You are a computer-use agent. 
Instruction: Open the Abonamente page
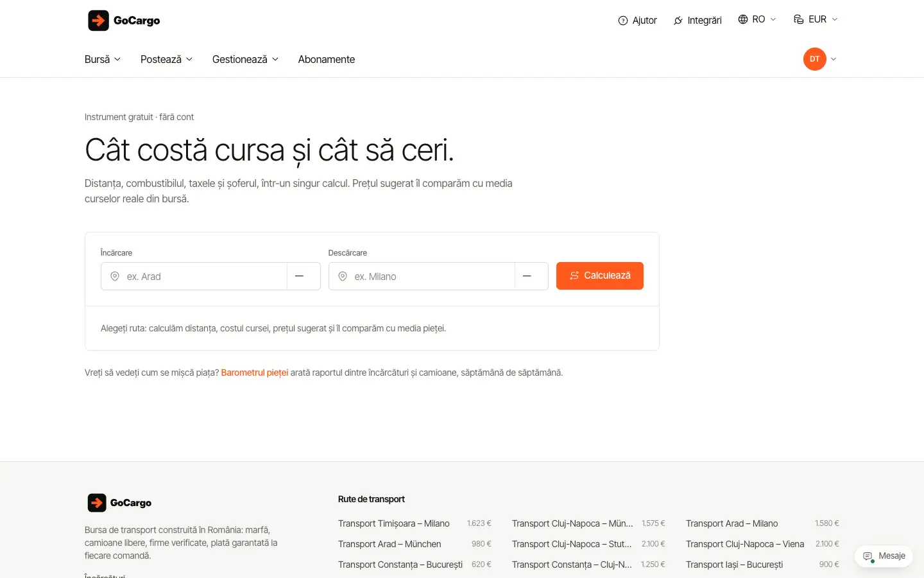tap(327, 59)
